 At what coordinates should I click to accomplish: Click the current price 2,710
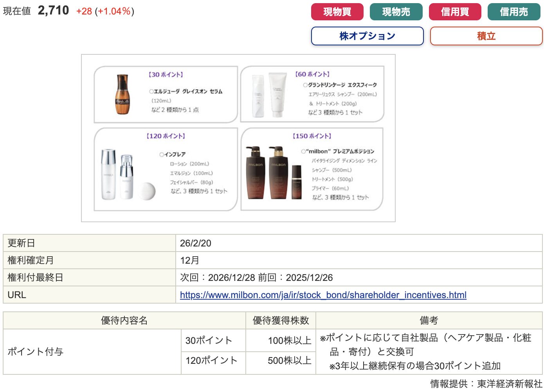[x=53, y=11]
